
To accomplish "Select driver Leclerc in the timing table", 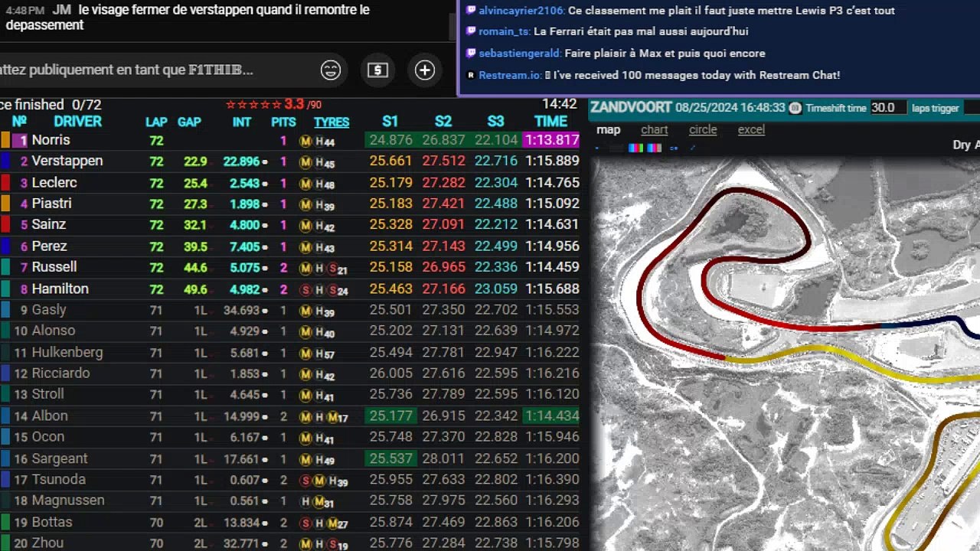I will pyautogui.click(x=54, y=182).
